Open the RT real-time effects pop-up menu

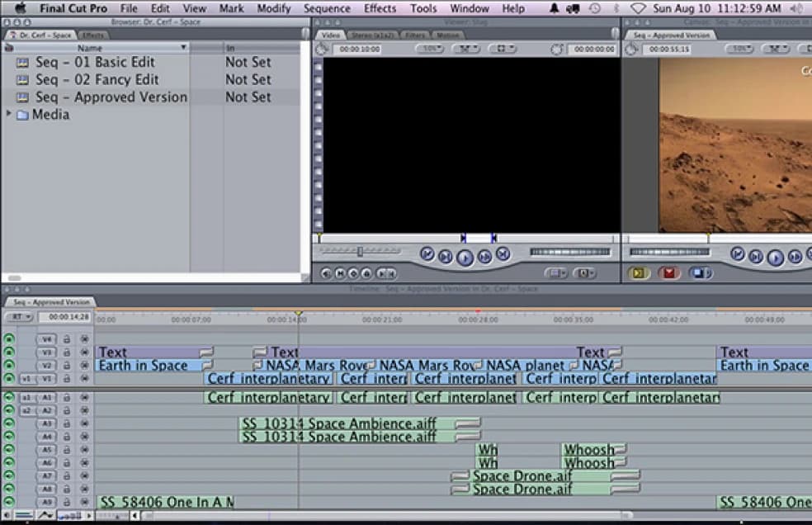pos(18,317)
